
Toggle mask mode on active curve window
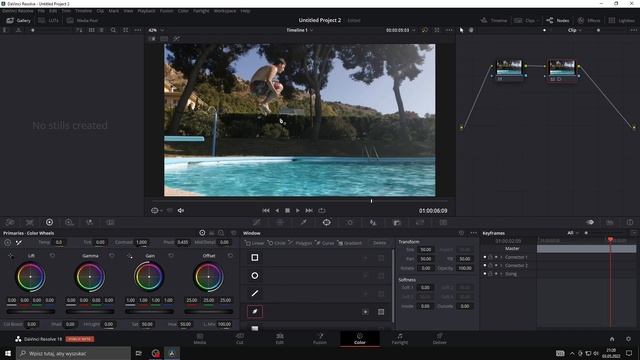(x=381, y=312)
